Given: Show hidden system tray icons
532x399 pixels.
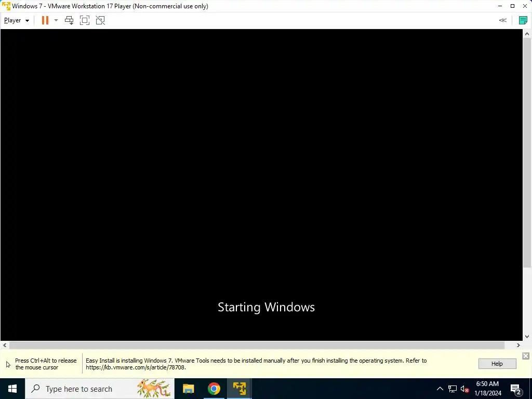Looking at the screenshot, I should (x=440, y=389).
